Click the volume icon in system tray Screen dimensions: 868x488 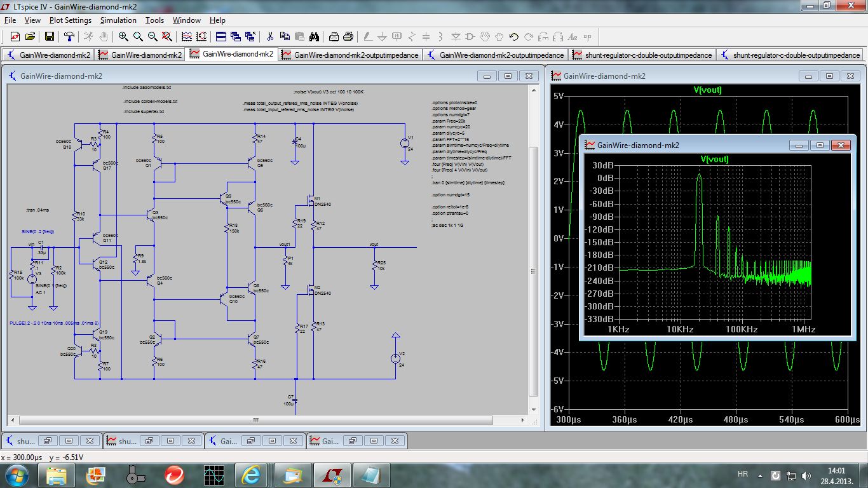point(806,475)
